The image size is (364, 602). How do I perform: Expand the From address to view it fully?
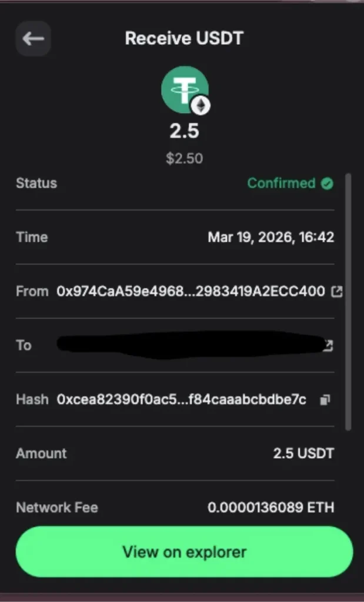(x=190, y=290)
